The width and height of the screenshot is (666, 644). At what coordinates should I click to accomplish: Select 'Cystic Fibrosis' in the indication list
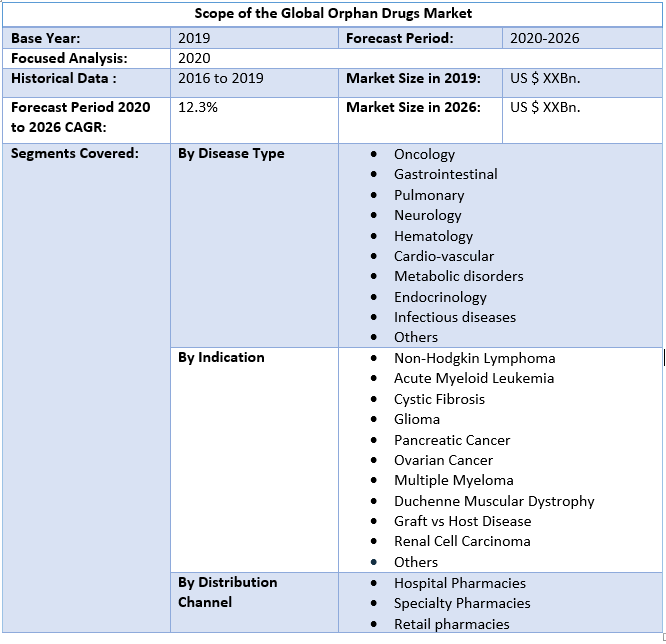439,399
